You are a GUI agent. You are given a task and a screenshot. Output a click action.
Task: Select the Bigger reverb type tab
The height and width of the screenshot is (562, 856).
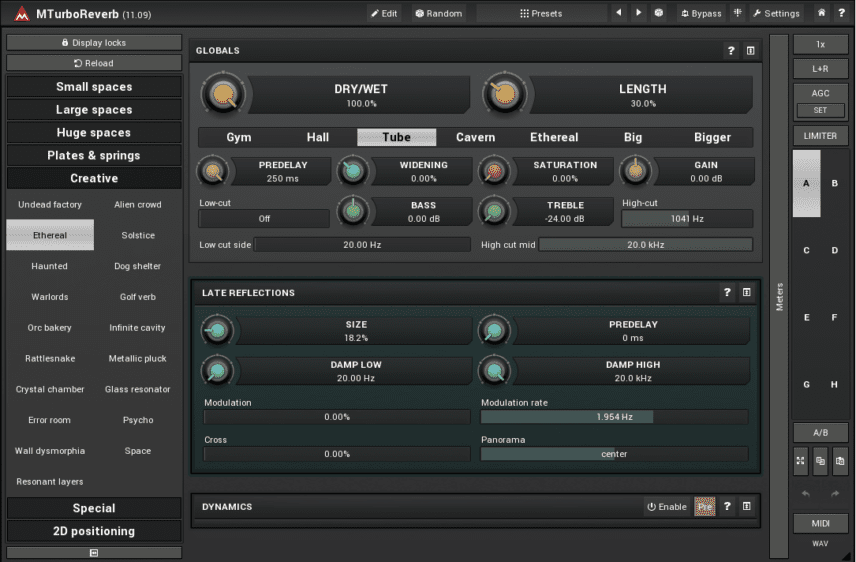click(x=712, y=137)
